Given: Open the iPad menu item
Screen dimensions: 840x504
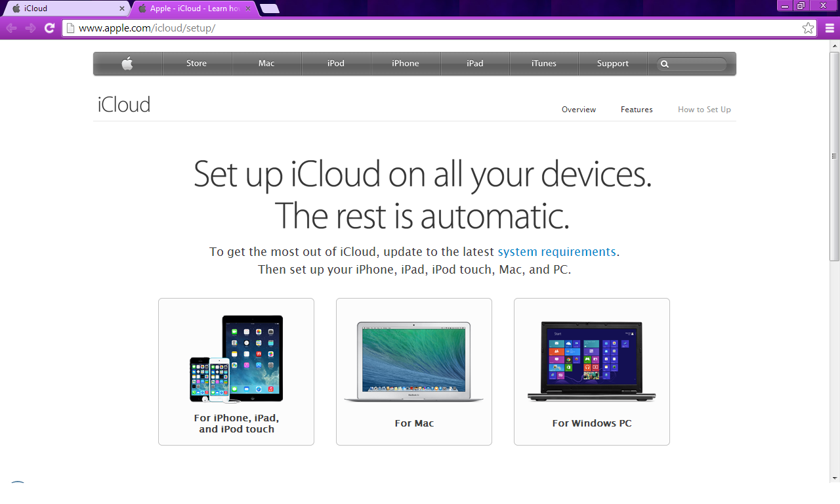Looking at the screenshot, I should point(475,64).
